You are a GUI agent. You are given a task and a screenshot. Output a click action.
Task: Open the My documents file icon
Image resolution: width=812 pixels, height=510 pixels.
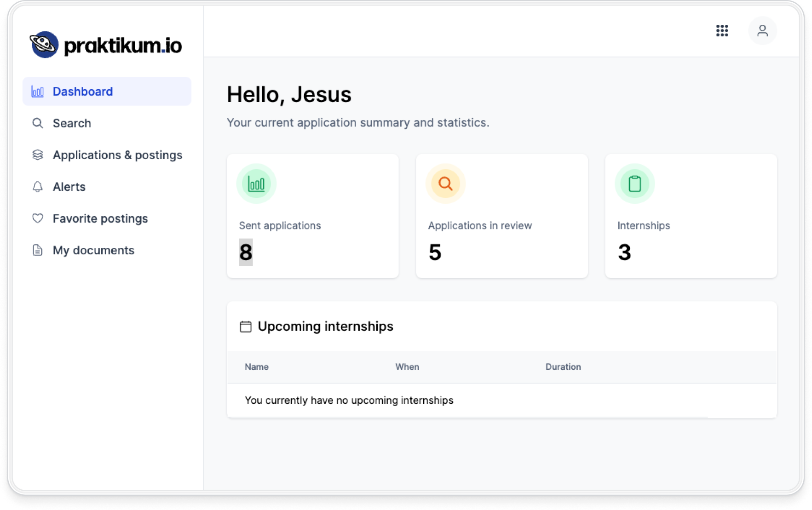click(37, 250)
